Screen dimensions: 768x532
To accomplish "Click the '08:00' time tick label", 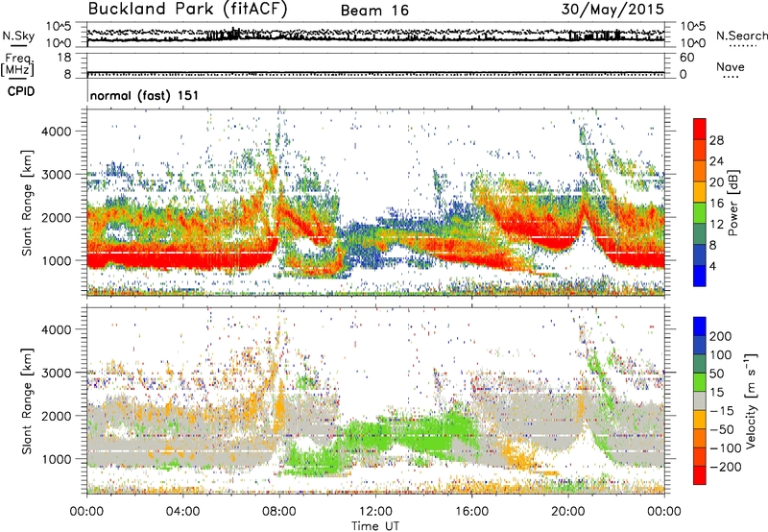I will pos(279,512).
